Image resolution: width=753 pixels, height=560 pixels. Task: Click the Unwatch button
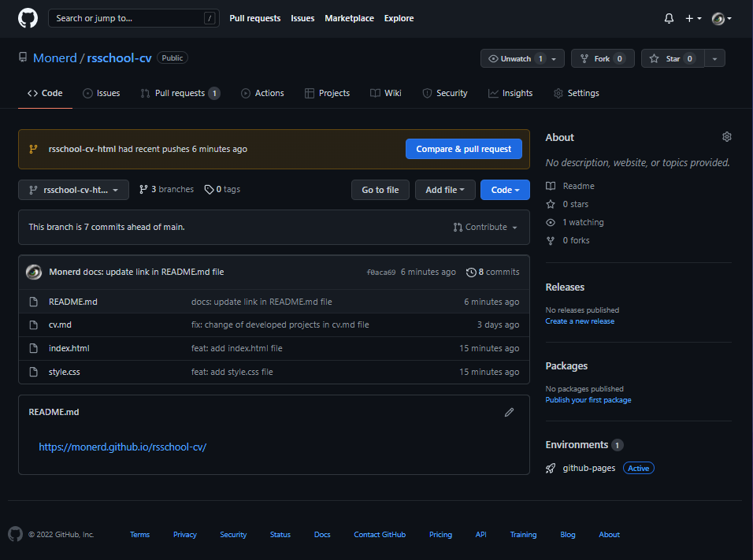(522, 58)
